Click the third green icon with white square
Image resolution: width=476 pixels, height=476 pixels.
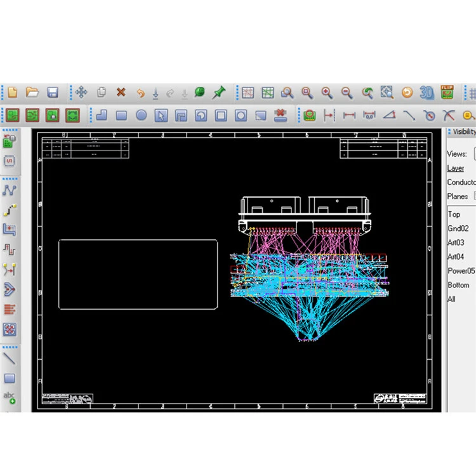coord(53,116)
